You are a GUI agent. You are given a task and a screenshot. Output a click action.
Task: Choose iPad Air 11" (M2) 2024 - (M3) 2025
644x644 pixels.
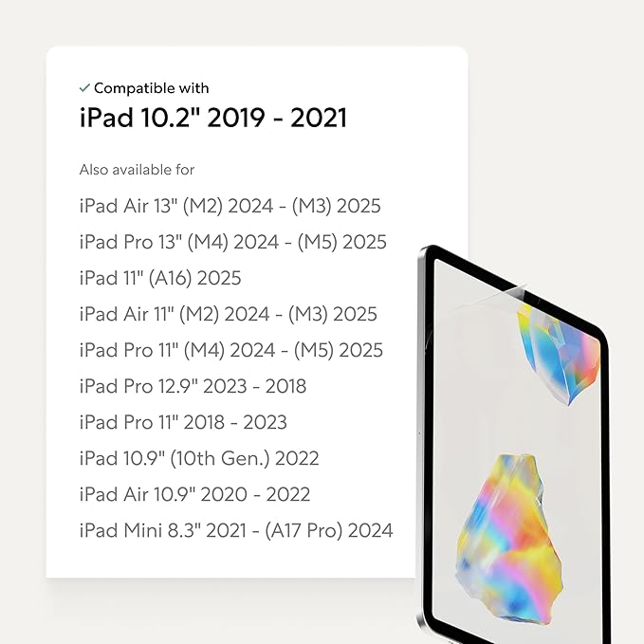click(x=228, y=314)
